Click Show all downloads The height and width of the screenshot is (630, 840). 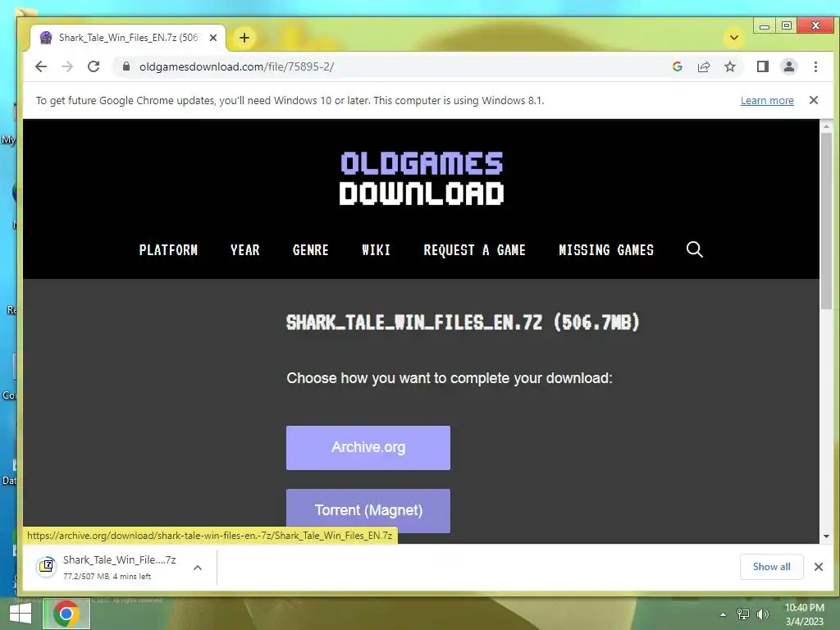click(771, 567)
